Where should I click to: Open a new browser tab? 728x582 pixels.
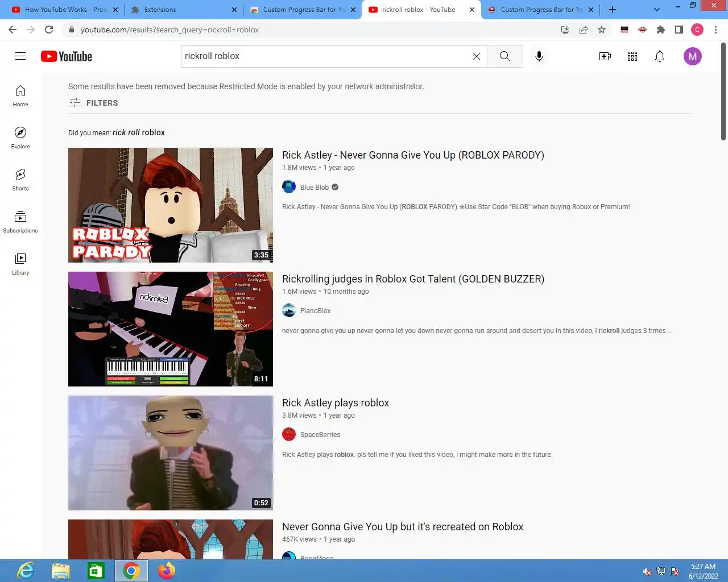[613, 10]
